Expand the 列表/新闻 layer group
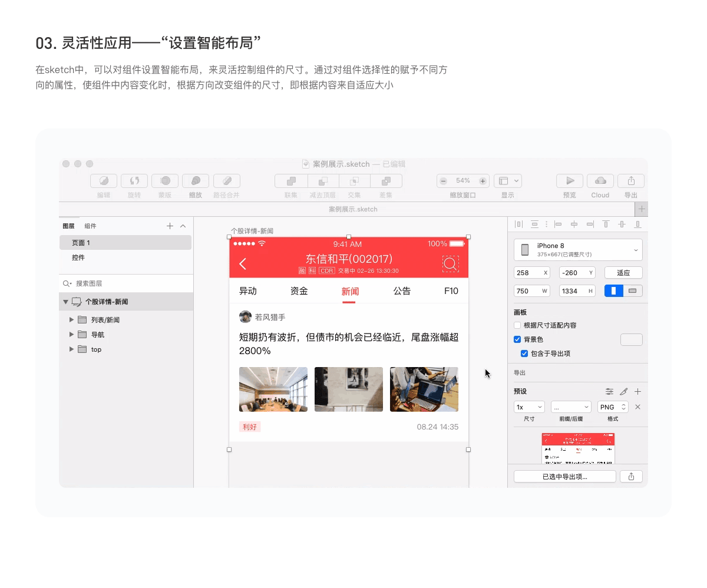The height and width of the screenshot is (588, 707). [x=71, y=319]
